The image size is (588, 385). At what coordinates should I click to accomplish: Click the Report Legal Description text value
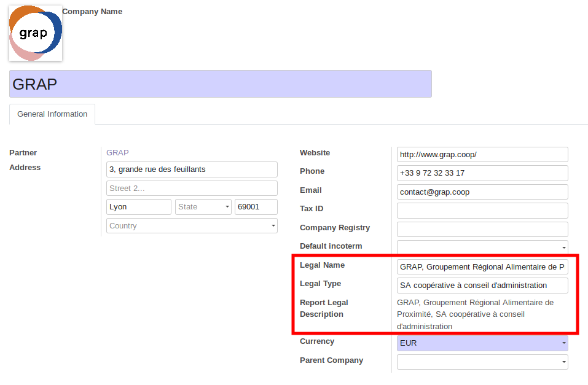pos(475,314)
